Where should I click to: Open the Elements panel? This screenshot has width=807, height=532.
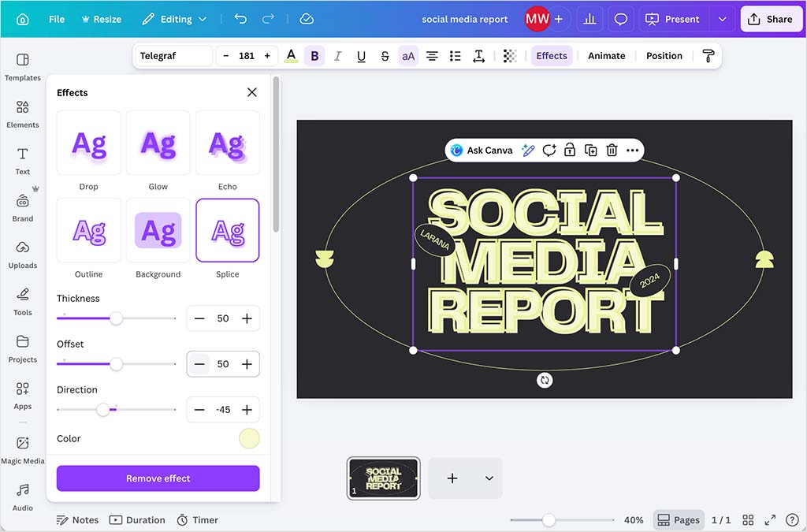point(22,113)
